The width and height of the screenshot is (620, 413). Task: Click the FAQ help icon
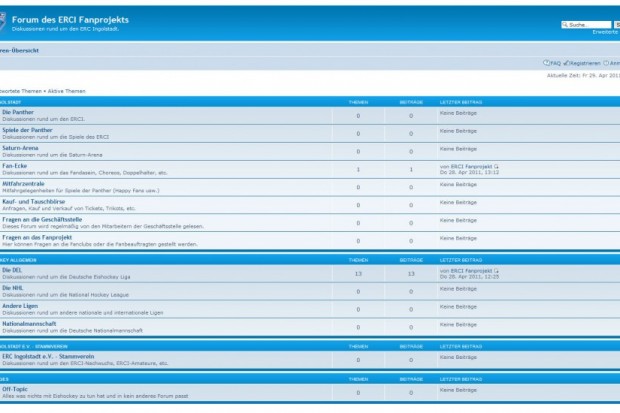(x=546, y=63)
